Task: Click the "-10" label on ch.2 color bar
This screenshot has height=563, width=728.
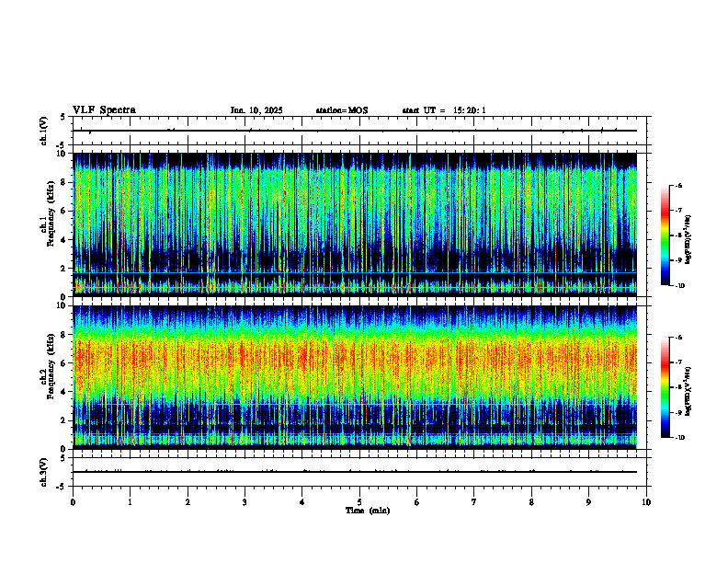Action: 679,438
